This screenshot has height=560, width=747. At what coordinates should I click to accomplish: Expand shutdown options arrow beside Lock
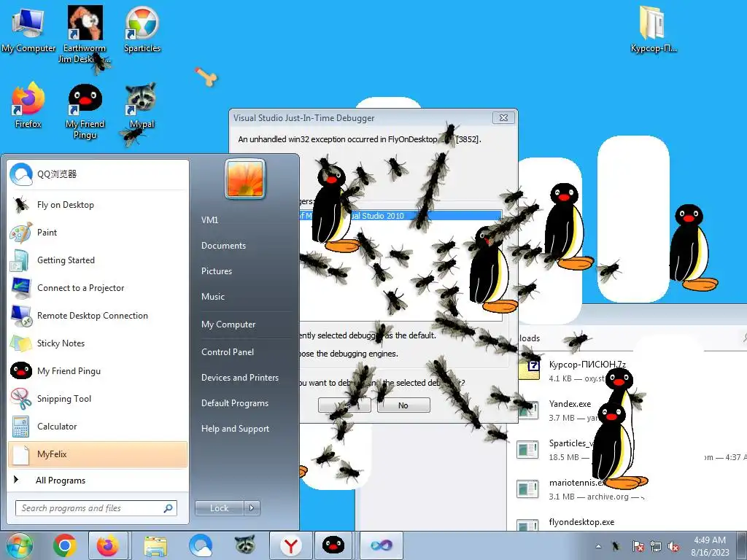pyautogui.click(x=252, y=508)
